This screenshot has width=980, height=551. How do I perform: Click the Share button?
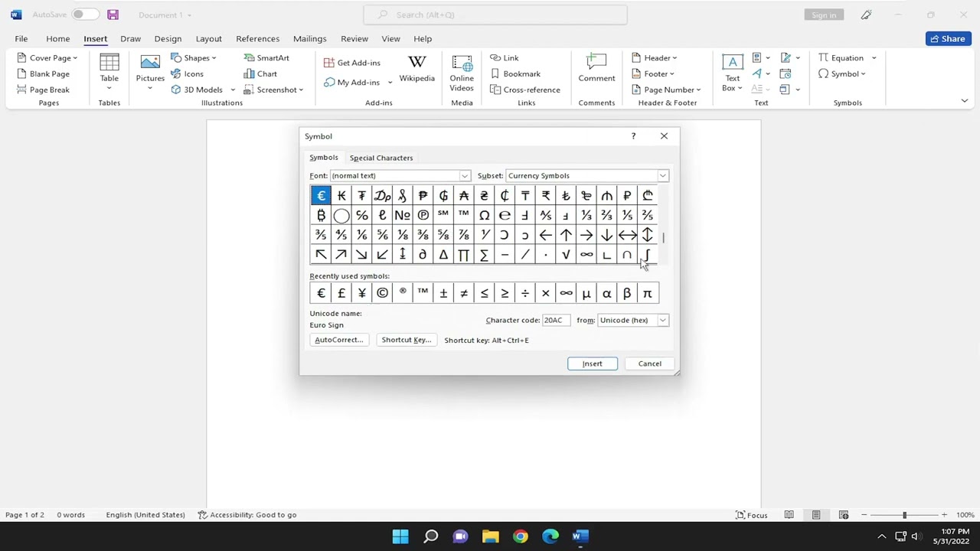948,39
